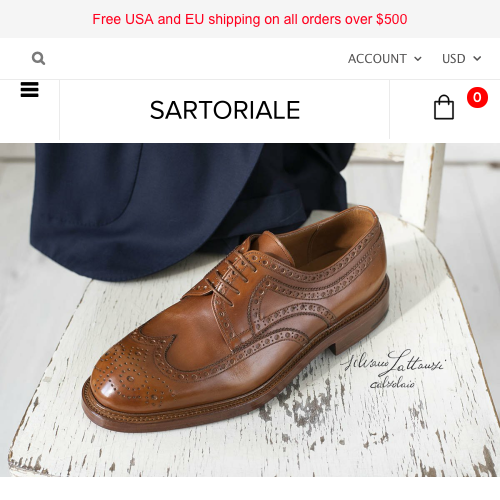Open the shopping bag cart
Image resolution: width=500 pixels, height=500 pixels.
444,107
